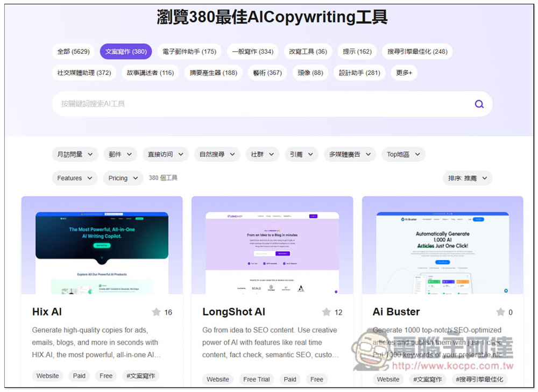Click the Free tag on Hix AI card
Image resolution: width=538 pixels, height=392 pixels.
(106, 376)
